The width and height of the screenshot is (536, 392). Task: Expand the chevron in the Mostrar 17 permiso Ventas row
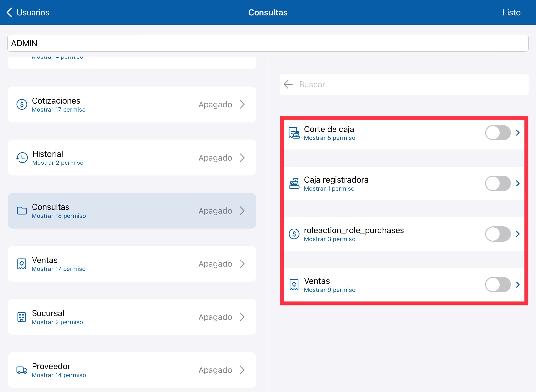(242, 264)
